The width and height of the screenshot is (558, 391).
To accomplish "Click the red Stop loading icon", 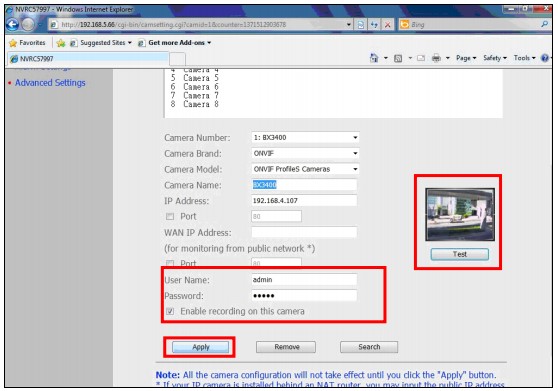I will point(388,25).
